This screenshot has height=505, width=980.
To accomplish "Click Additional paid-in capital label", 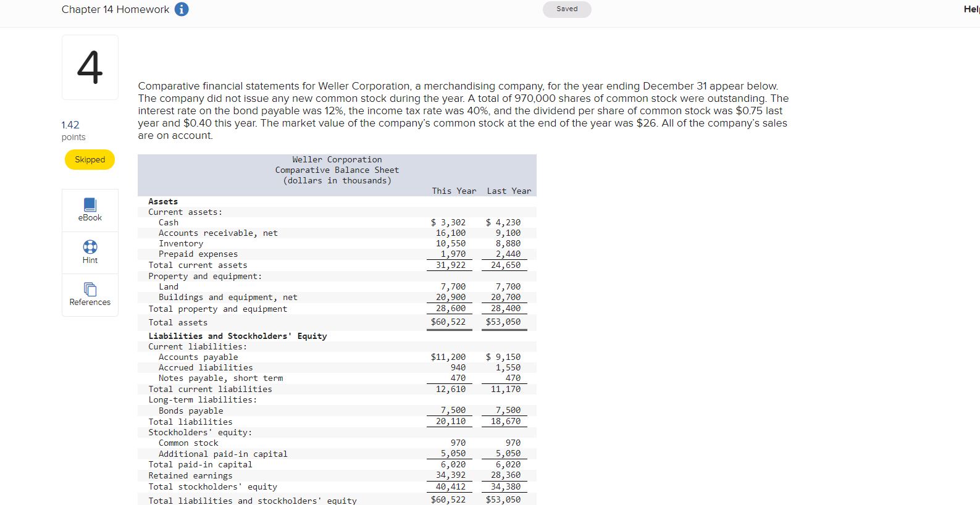I will click(223, 454).
